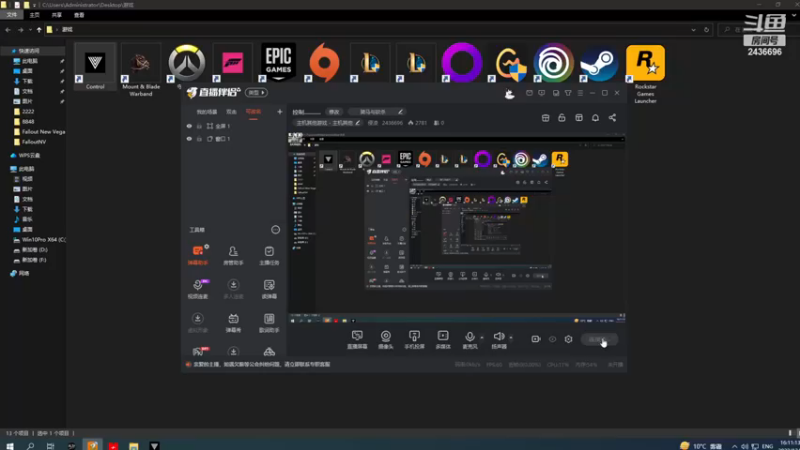The height and width of the screenshot is (450, 800).
Task: Click the notification bell icon
Action: [595, 118]
